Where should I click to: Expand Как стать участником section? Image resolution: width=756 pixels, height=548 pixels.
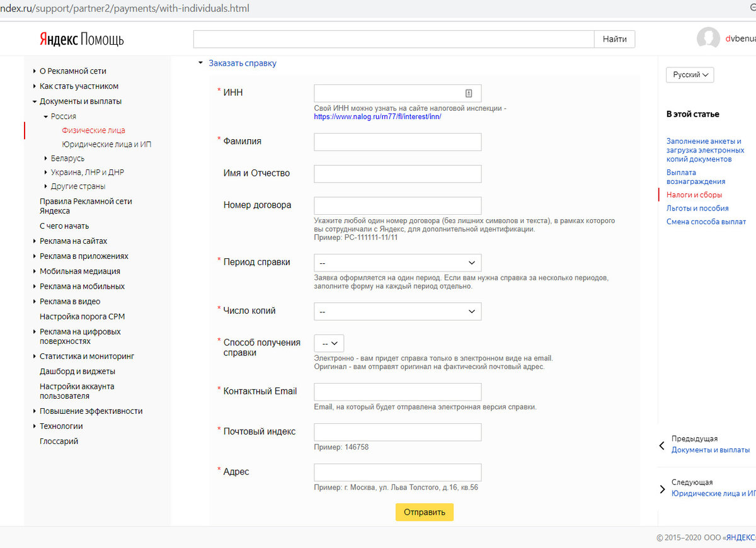35,86
